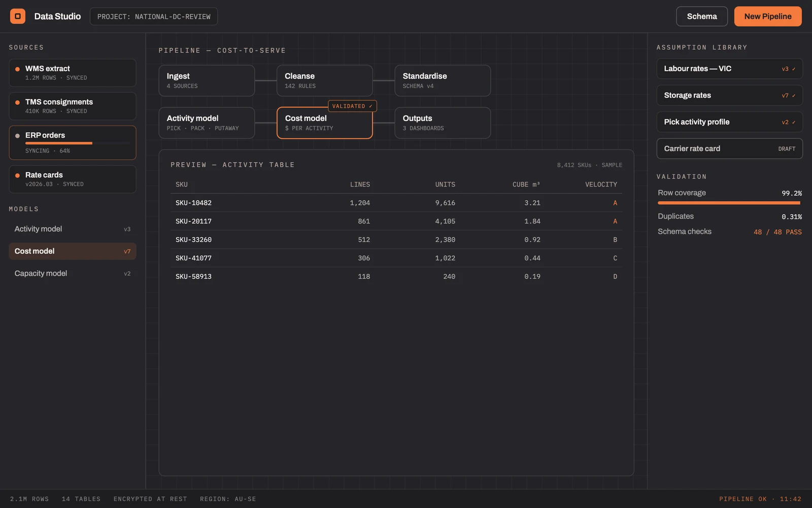812x508 pixels.
Task: Click the ERP orders status dot
Action: 17,136
